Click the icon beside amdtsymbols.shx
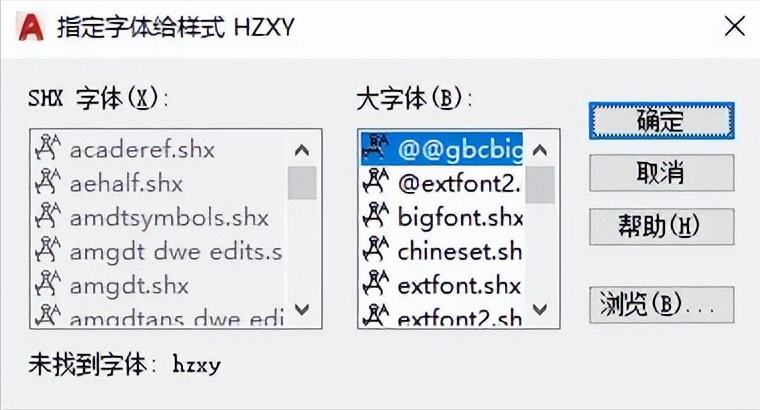Viewport: 760px width, 410px height. [x=48, y=215]
